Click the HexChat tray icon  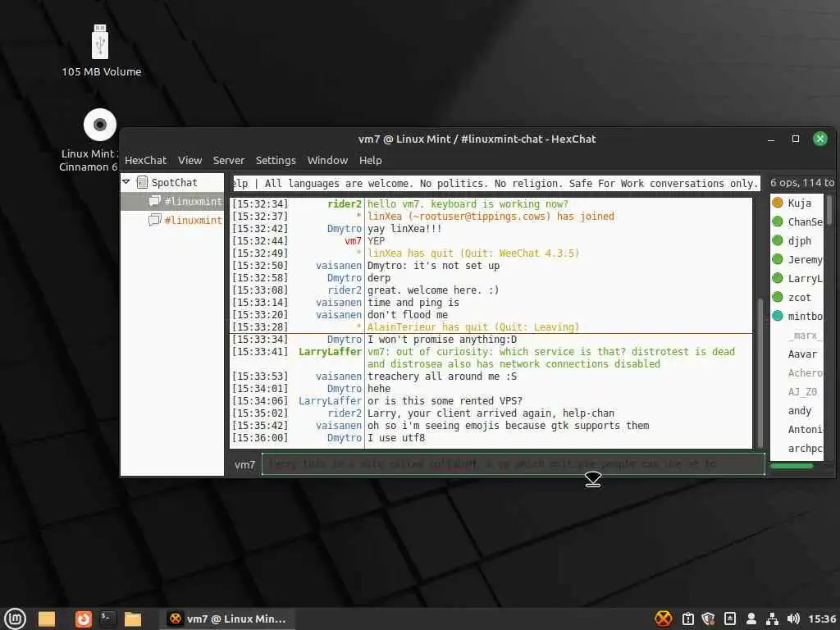click(x=663, y=619)
